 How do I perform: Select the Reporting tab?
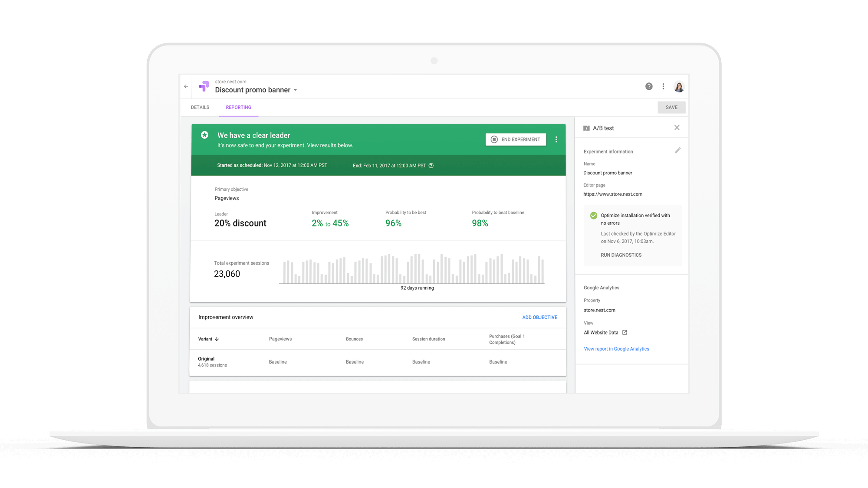(x=238, y=107)
